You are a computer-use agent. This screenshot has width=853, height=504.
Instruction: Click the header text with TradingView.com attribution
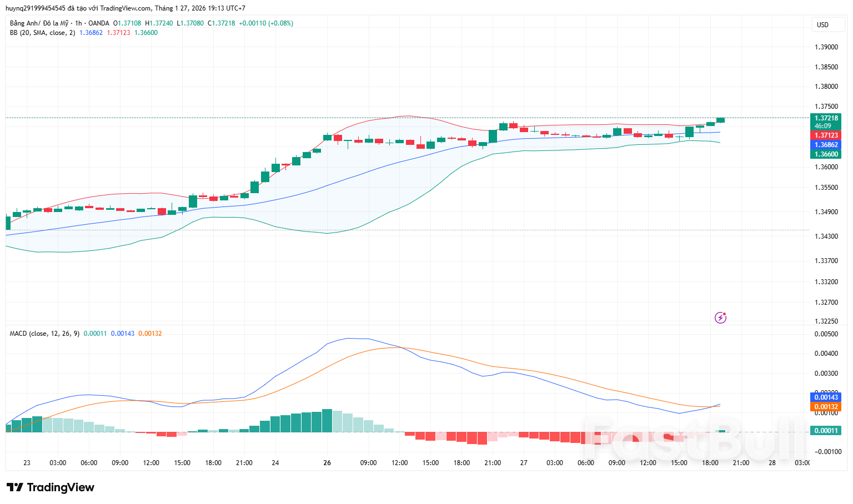click(x=125, y=8)
